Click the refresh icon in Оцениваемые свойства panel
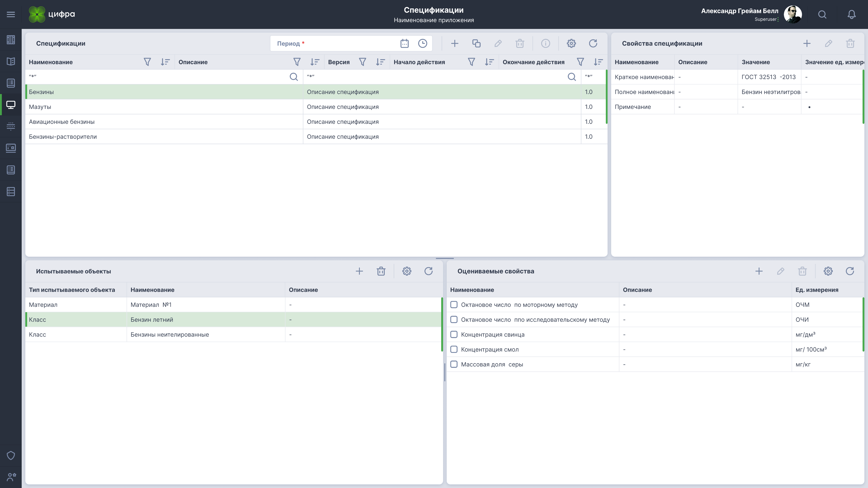The image size is (868, 488). coord(850,271)
